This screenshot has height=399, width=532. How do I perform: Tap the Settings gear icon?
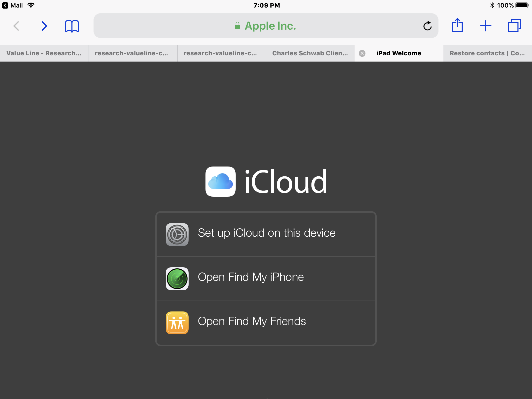click(177, 235)
